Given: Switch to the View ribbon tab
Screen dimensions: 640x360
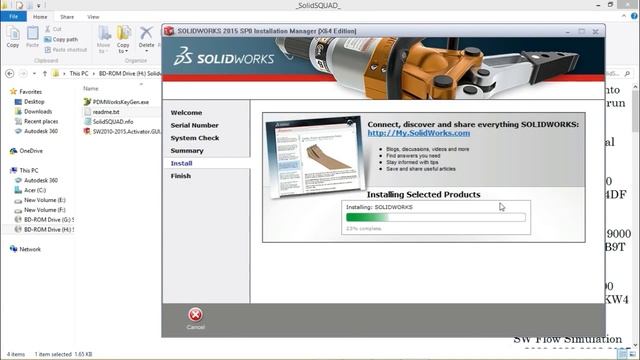Looking at the screenshot, I should (x=93, y=17).
